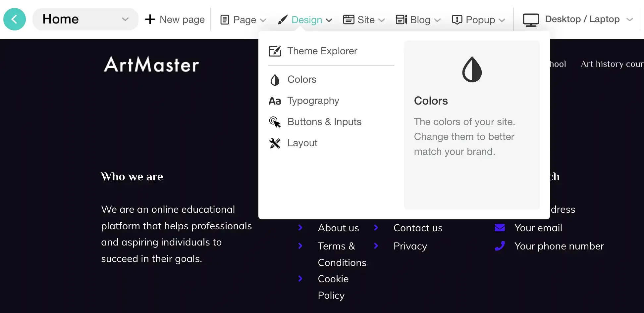Select the Colors droplet icon in the menu
This screenshot has height=313, width=644.
coord(275,80)
